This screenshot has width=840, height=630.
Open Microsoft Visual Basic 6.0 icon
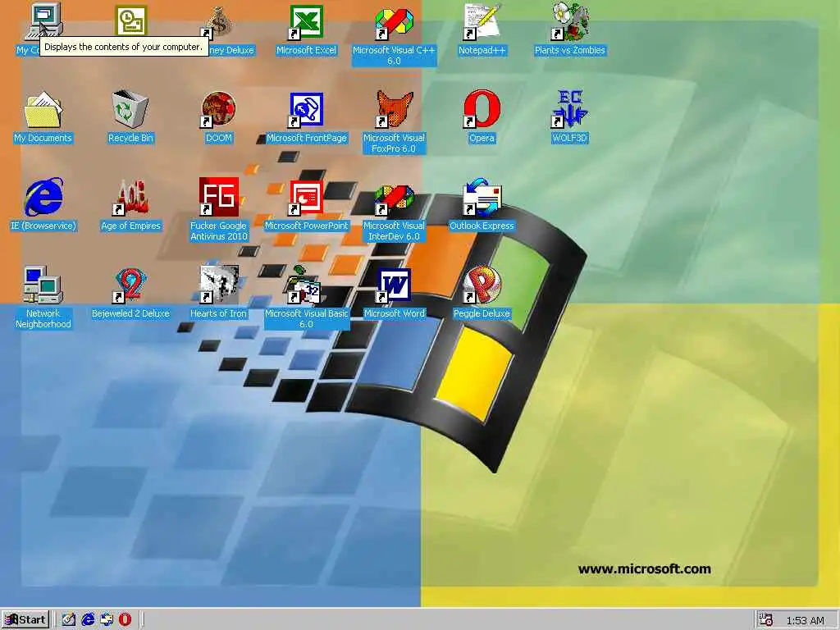coord(305,285)
